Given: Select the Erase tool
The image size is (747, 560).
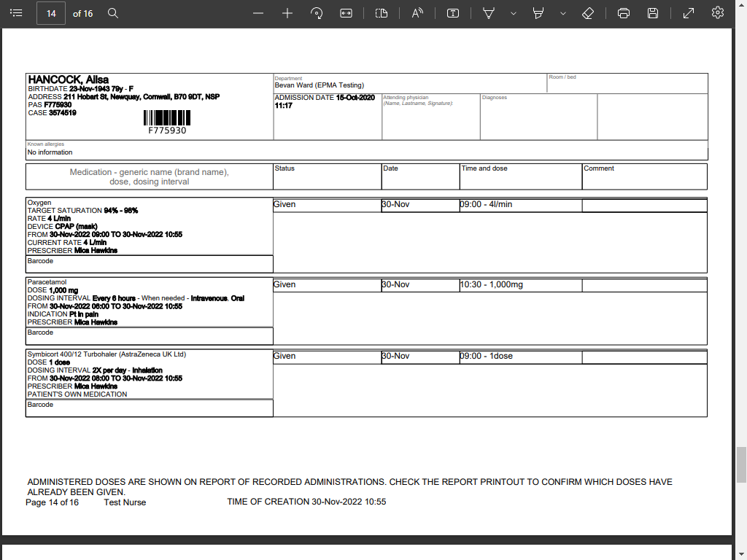Looking at the screenshot, I should [588, 13].
